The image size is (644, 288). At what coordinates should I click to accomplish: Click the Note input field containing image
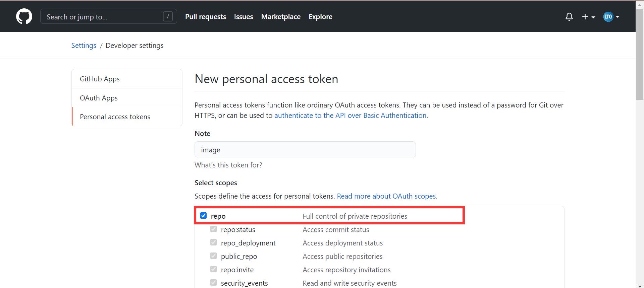point(305,150)
